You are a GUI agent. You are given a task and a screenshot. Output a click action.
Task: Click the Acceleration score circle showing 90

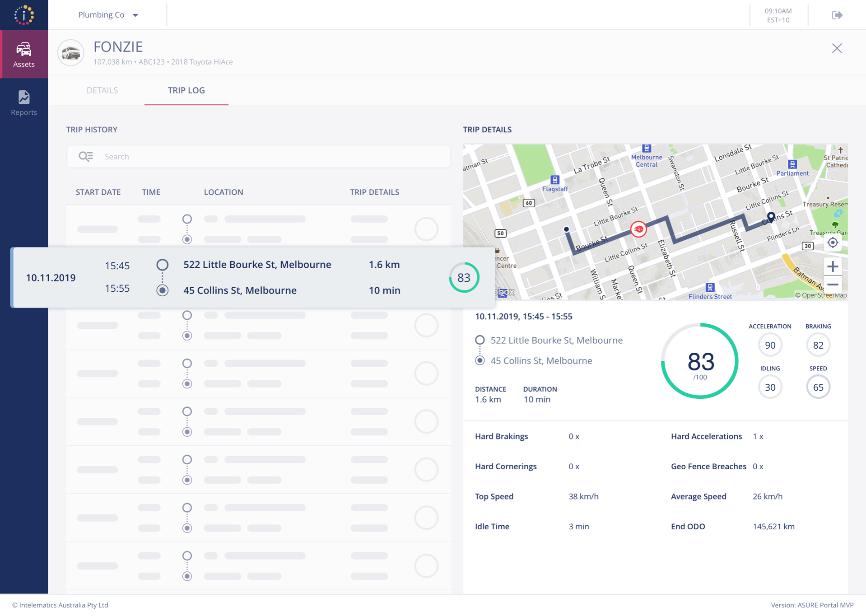[770, 345]
